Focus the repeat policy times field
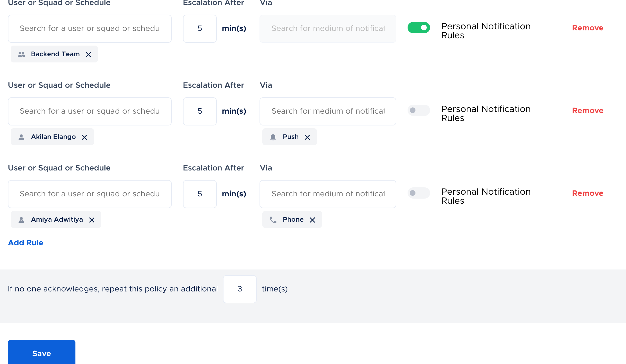 point(240,289)
